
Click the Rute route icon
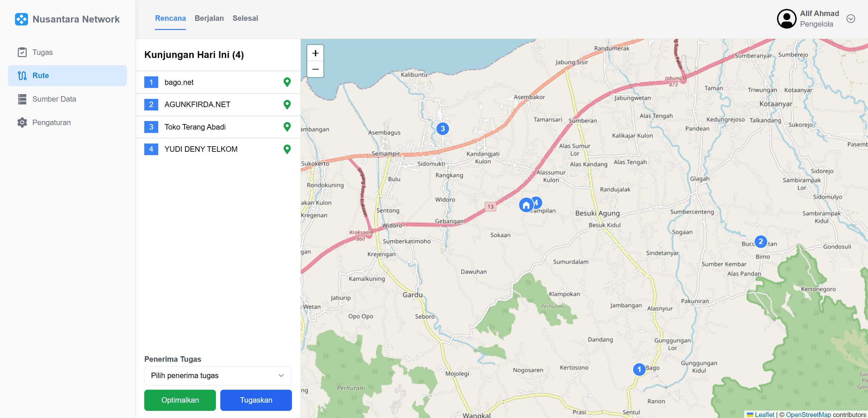point(22,75)
